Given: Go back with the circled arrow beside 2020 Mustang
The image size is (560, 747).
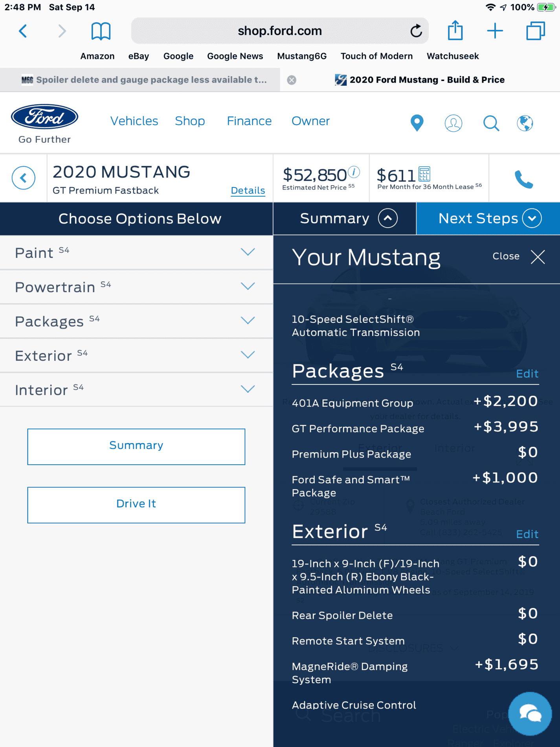Looking at the screenshot, I should [x=24, y=178].
